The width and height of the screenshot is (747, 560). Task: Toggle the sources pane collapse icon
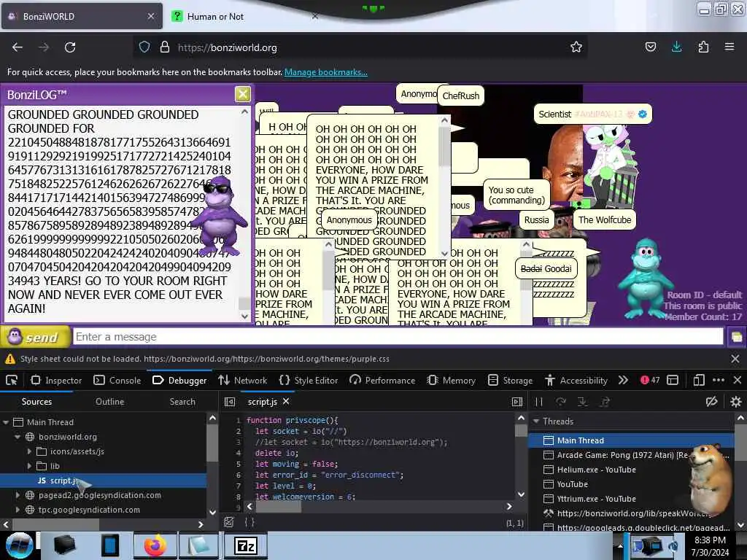pyautogui.click(x=230, y=402)
